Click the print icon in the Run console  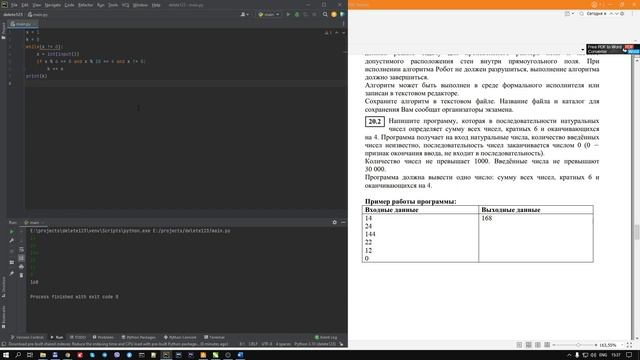click(x=22, y=267)
